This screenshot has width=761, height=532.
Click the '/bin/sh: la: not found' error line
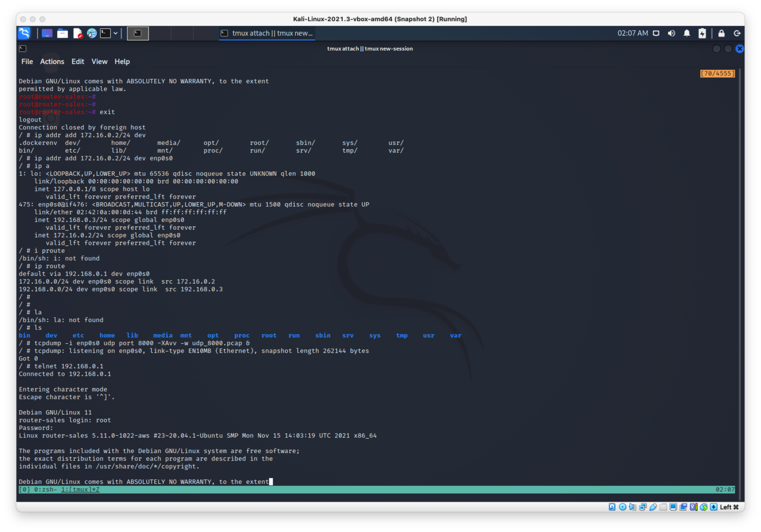point(61,320)
